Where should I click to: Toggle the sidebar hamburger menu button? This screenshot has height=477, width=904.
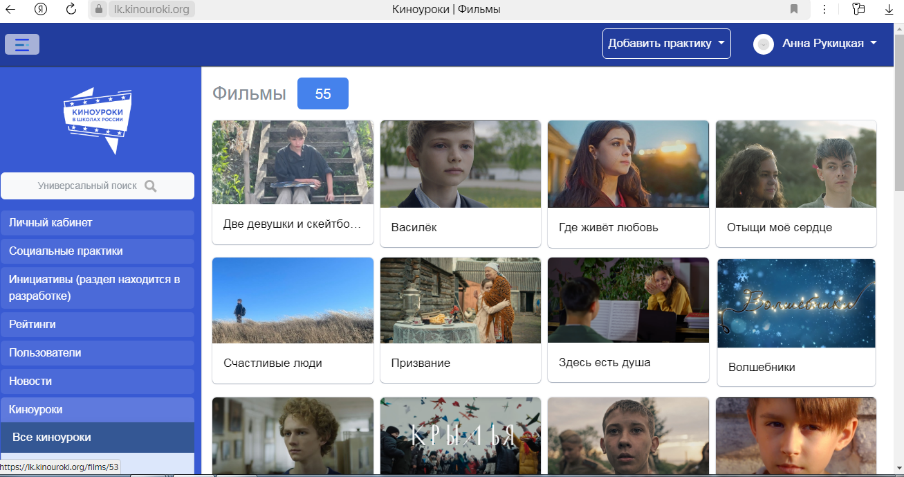coord(22,44)
